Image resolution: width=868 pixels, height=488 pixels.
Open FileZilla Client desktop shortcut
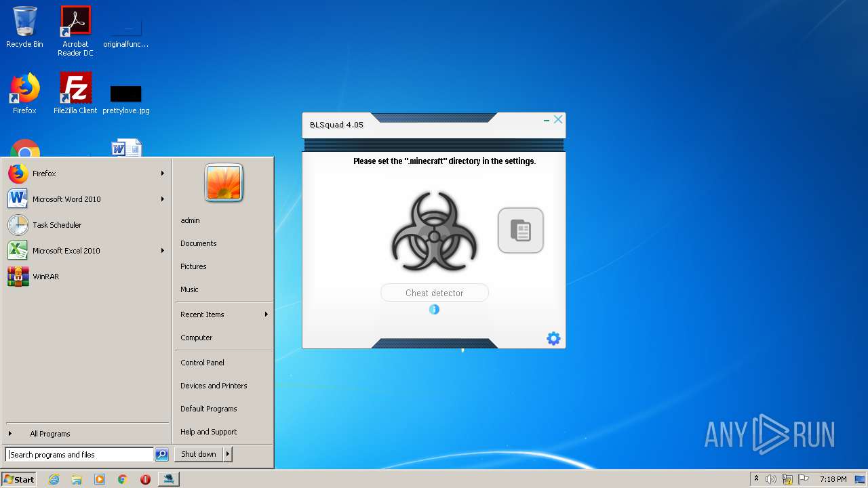point(75,94)
